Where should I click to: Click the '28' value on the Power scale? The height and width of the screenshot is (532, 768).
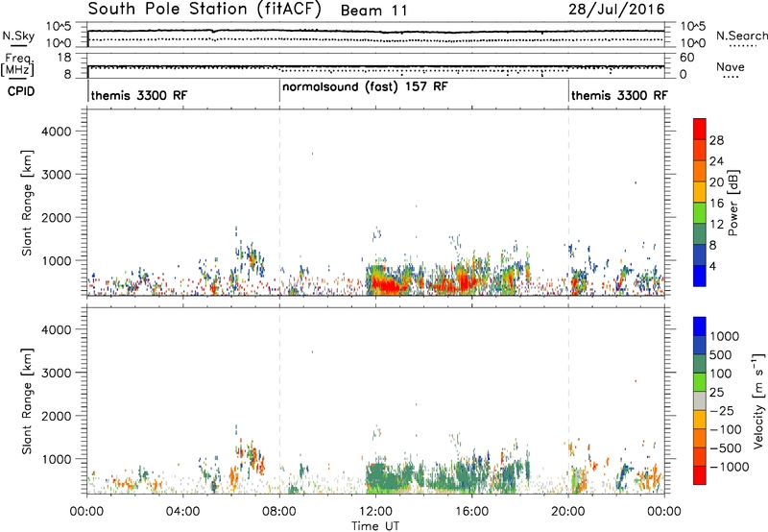pyautogui.click(x=716, y=140)
